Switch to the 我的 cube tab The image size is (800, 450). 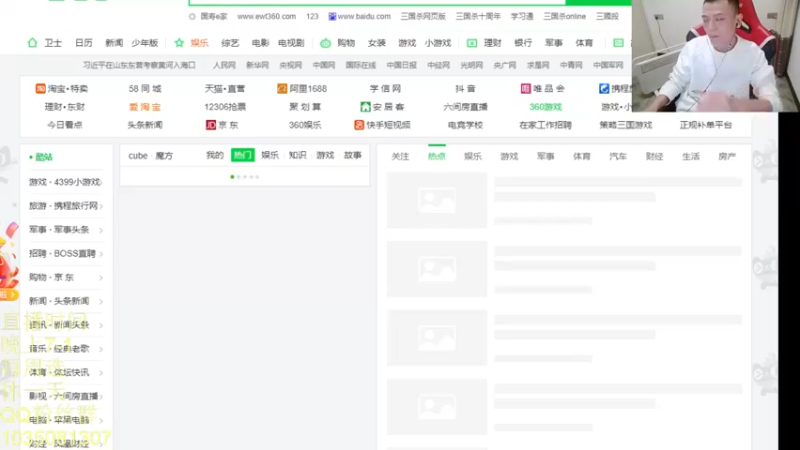point(215,155)
